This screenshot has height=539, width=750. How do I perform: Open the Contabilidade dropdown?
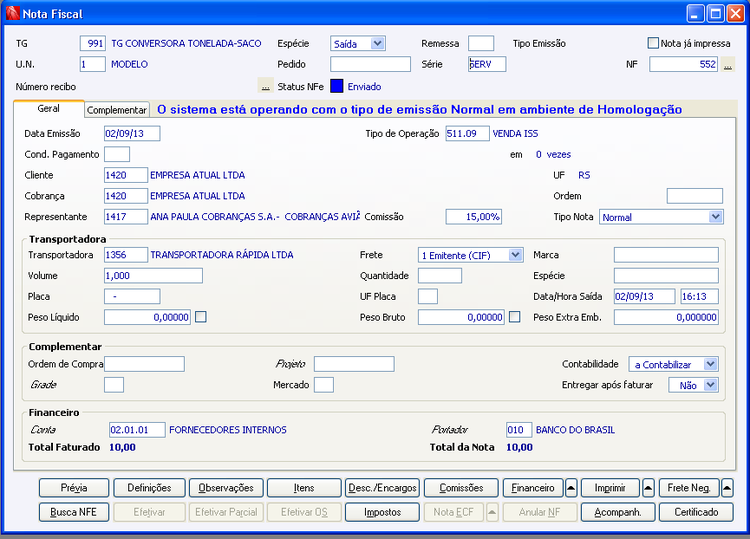pos(710,365)
